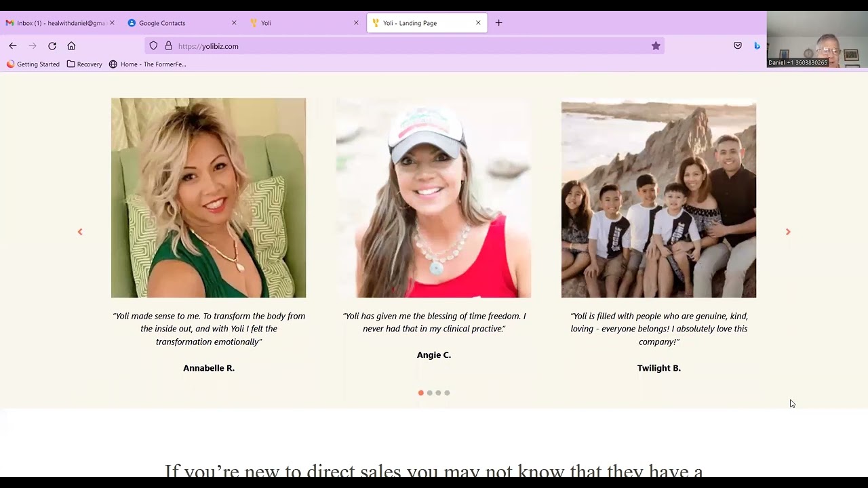This screenshot has width=868, height=488.
Task: Click the name Twilight B.
Action: (659, 368)
